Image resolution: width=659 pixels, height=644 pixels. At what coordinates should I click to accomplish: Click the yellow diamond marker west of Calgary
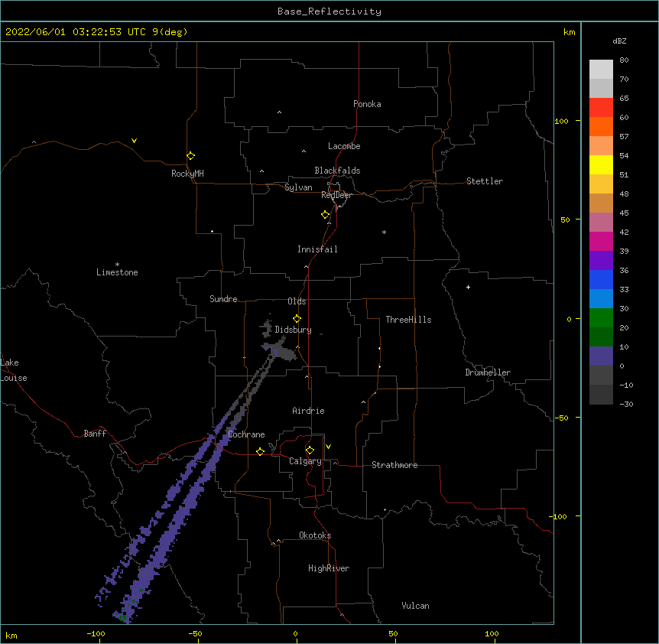click(x=260, y=451)
